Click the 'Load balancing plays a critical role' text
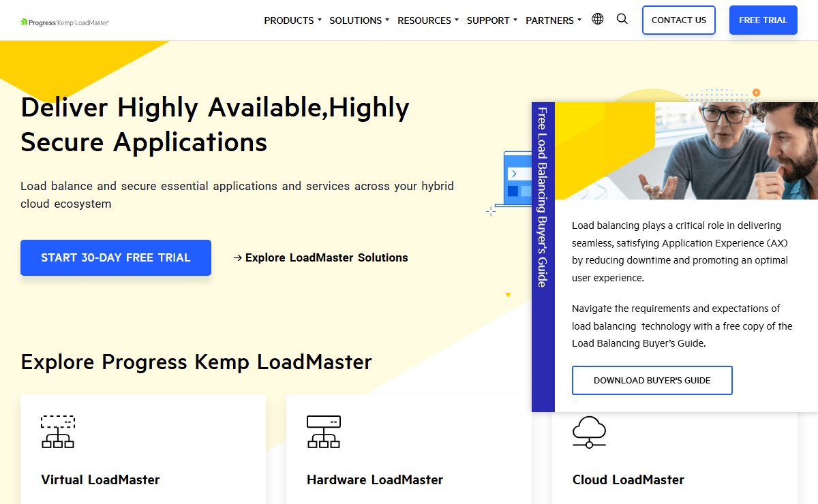Viewport: 818px width, 504px height. 680,251
